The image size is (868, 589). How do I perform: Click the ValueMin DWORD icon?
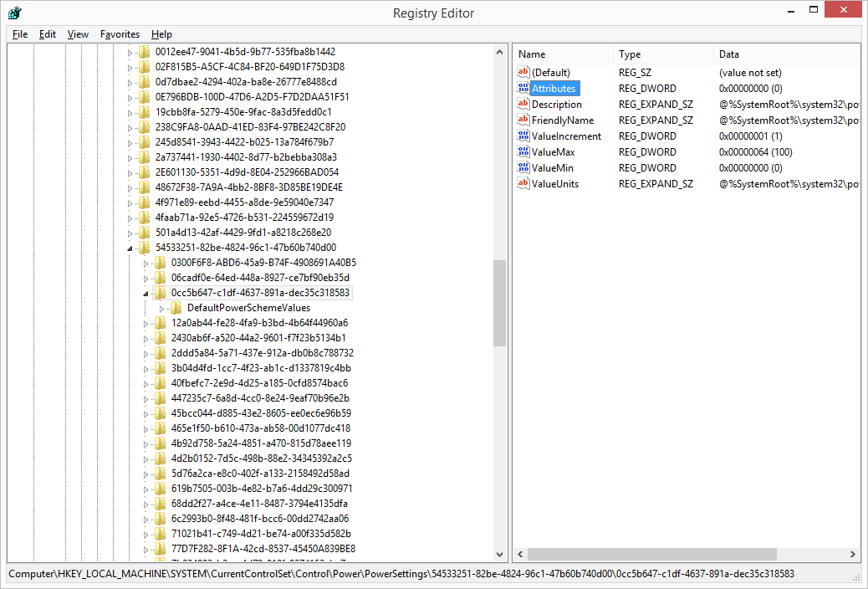tap(523, 167)
